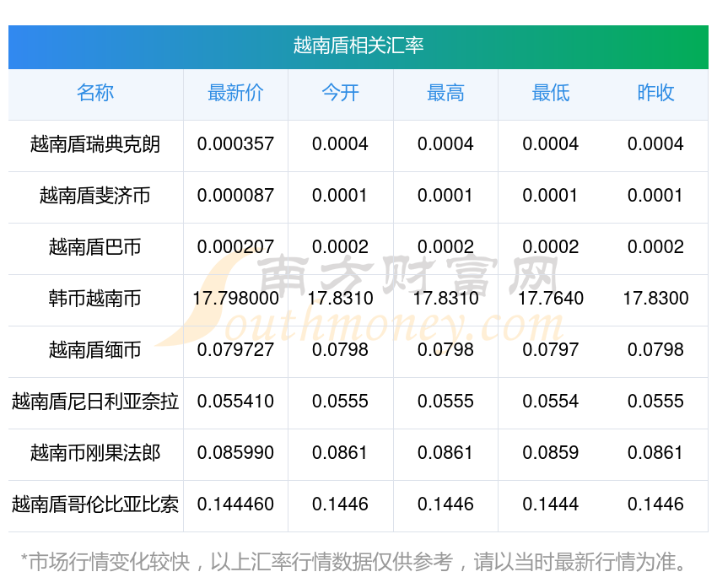Click the 0.000357 latest price cell

[x=235, y=144]
